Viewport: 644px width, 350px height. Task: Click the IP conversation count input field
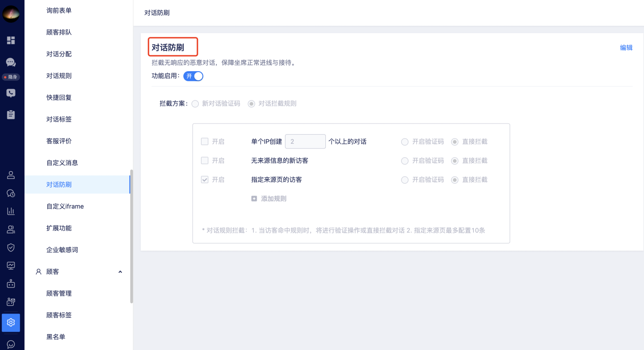(x=305, y=142)
